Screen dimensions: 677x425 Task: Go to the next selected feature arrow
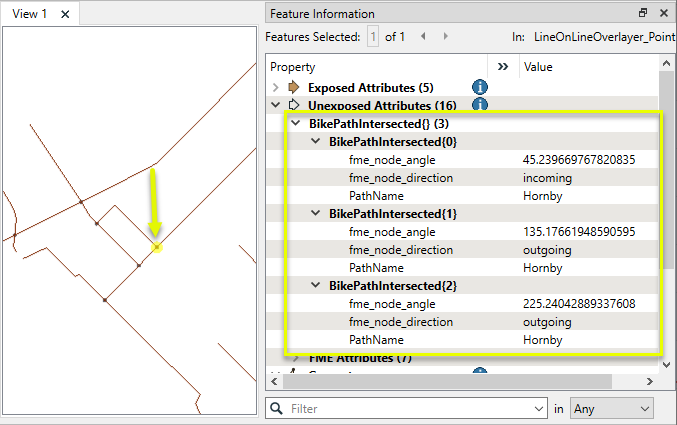click(x=439, y=37)
